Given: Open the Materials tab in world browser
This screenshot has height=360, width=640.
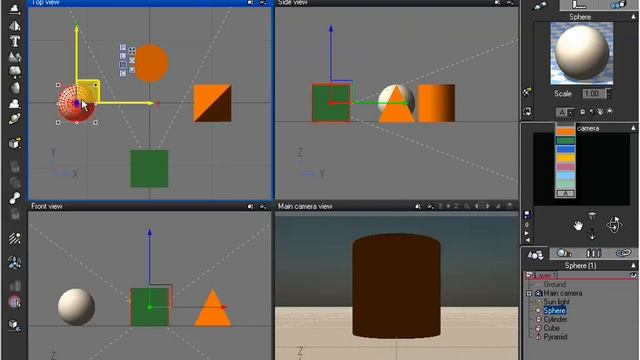Looking at the screenshot, I should [564, 253].
